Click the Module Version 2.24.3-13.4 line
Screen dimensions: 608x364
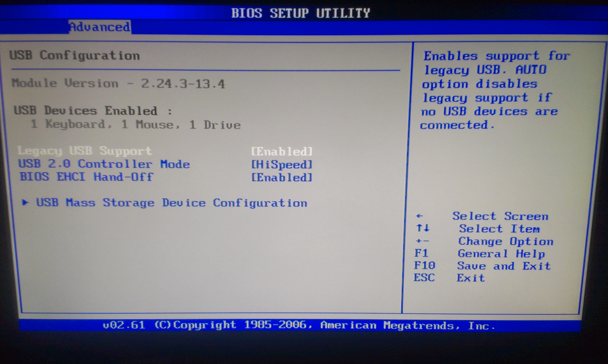tap(118, 84)
